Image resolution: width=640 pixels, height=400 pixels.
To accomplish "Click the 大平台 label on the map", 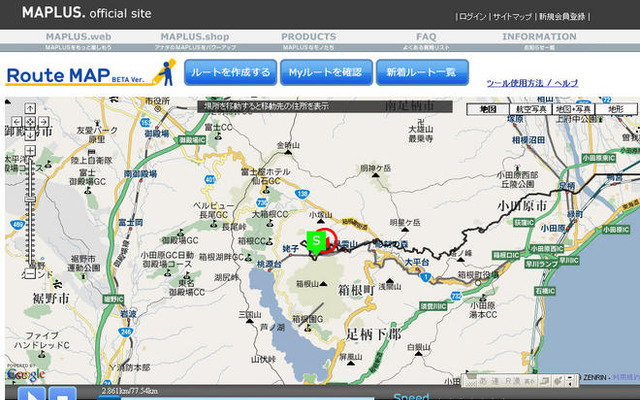I will click(417, 262).
